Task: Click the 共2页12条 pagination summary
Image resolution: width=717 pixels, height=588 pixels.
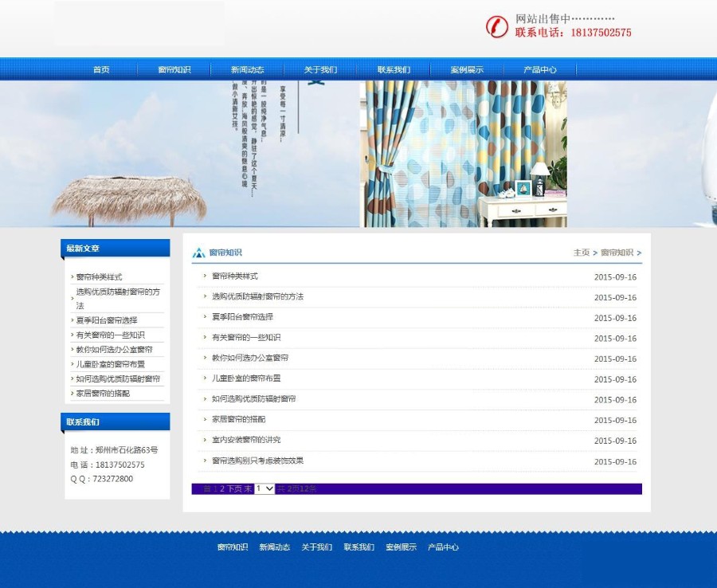Action: pyautogui.click(x=297, y=488)
